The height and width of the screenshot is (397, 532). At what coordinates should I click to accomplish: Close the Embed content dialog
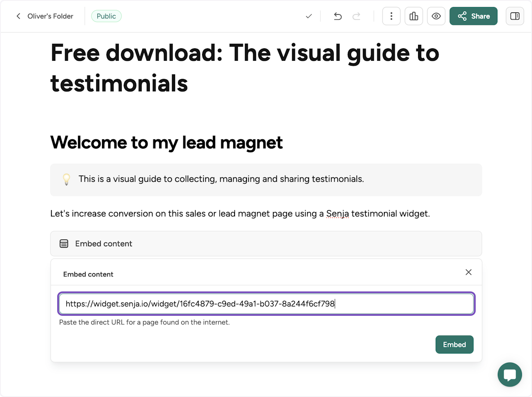(x=468, y=272)
